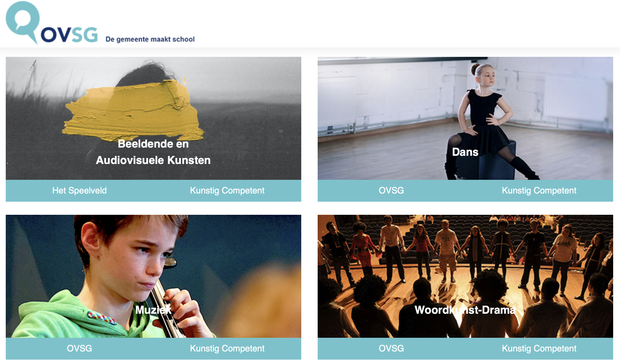The image size is (620, 364).
Task: Open 'Het Speelveld' under Beeldende Kunsten
Action: [79, 190]
